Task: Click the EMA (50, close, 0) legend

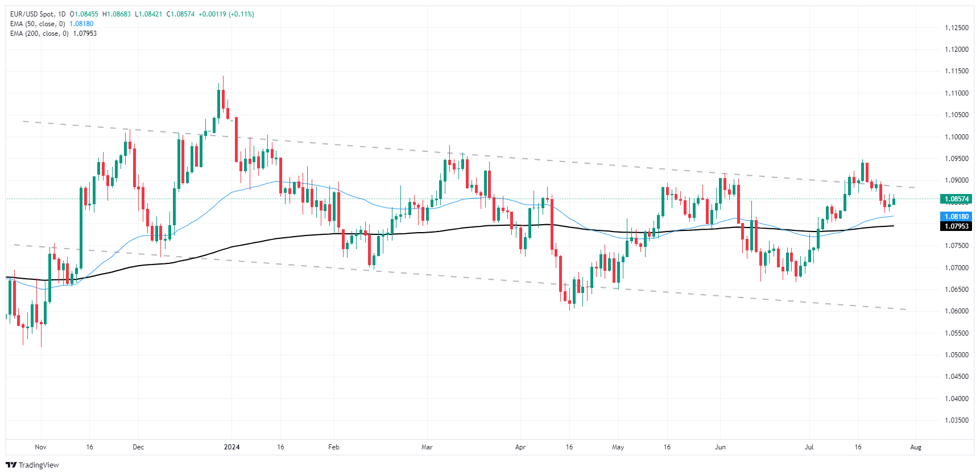Action: click(38, 24)
